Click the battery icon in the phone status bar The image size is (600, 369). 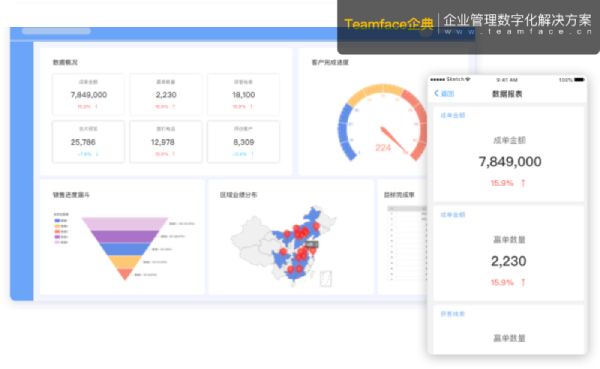[579, 80]
